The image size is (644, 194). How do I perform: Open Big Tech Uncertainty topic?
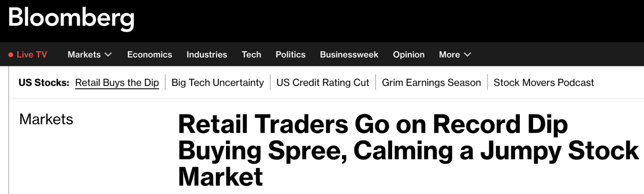coord(218,82)
